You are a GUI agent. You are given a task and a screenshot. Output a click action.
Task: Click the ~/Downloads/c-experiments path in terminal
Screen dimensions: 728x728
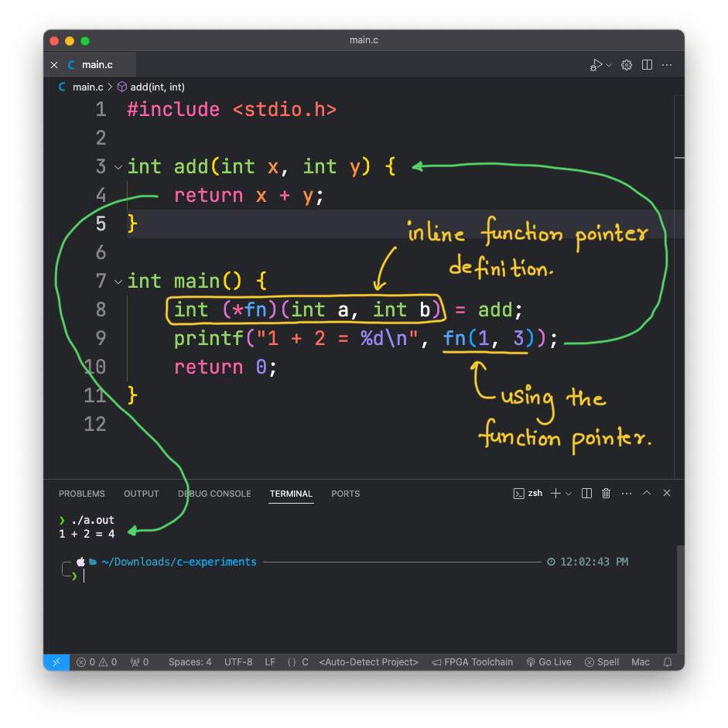(x=179, y=562)
